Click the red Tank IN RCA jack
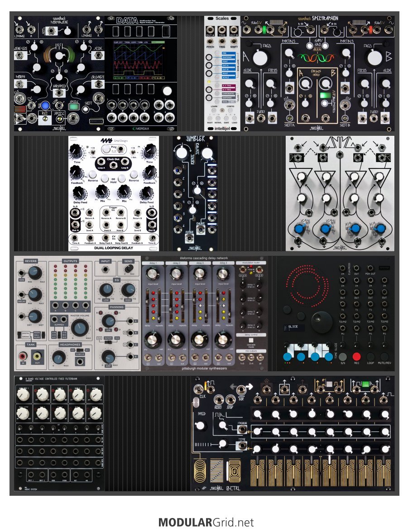The height and width of the screenshot is (532, 413). pyautogui.click(x=23, y=356)
